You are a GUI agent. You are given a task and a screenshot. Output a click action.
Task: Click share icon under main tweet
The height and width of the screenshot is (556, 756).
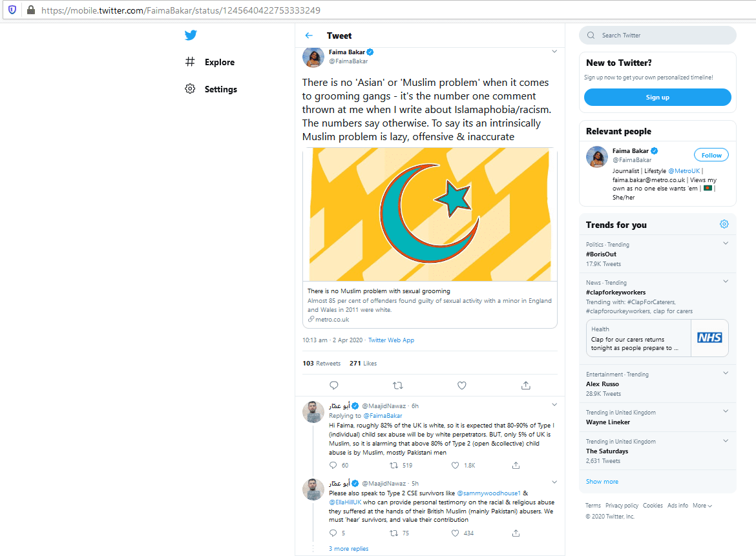pos(526,386)
